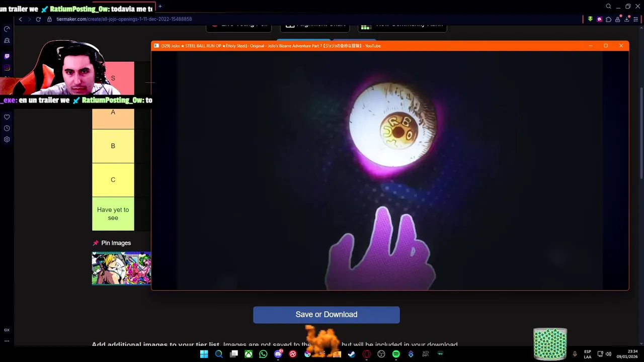Open Spotify from the taskbar
The width and height of the screenshot is (644, 362).
pyautogui.click(x=396, y=354)
